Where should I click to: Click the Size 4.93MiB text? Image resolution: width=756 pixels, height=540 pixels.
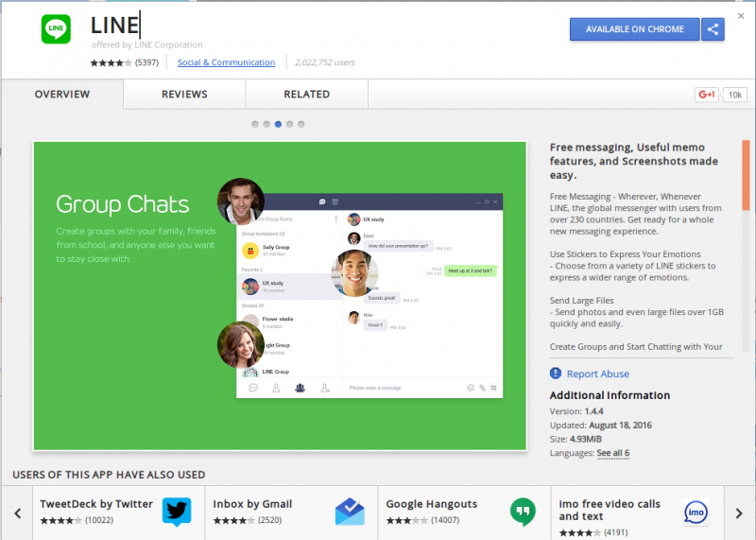pos(576,439)
